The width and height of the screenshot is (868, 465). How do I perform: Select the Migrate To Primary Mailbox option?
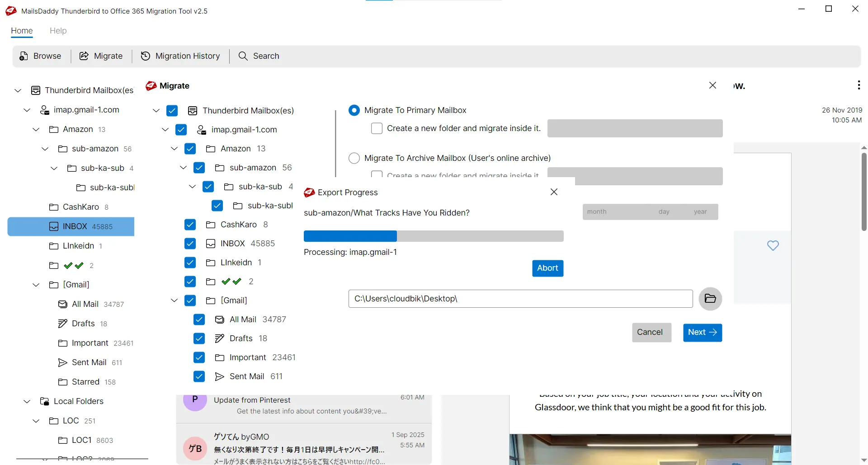354,110
